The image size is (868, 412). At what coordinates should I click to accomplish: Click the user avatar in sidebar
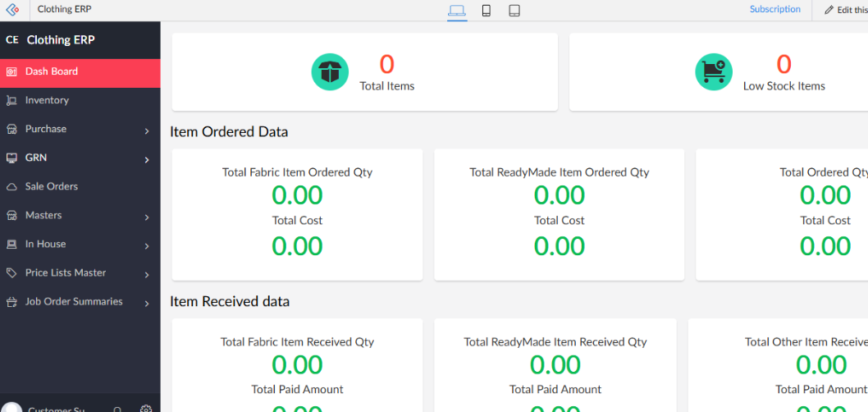click(12, 408)
